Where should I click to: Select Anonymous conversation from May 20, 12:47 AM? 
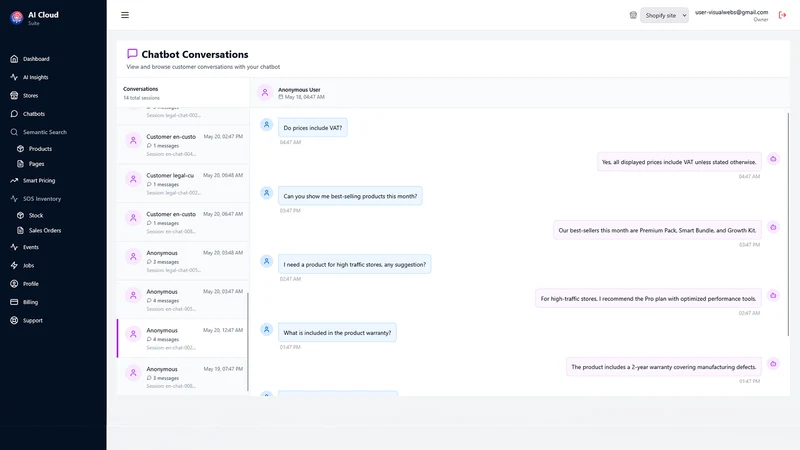tap(183, 338)
